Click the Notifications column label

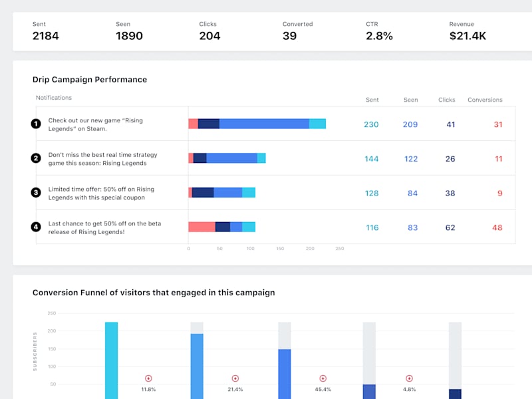pyautogui.click(x=54, y=98)
